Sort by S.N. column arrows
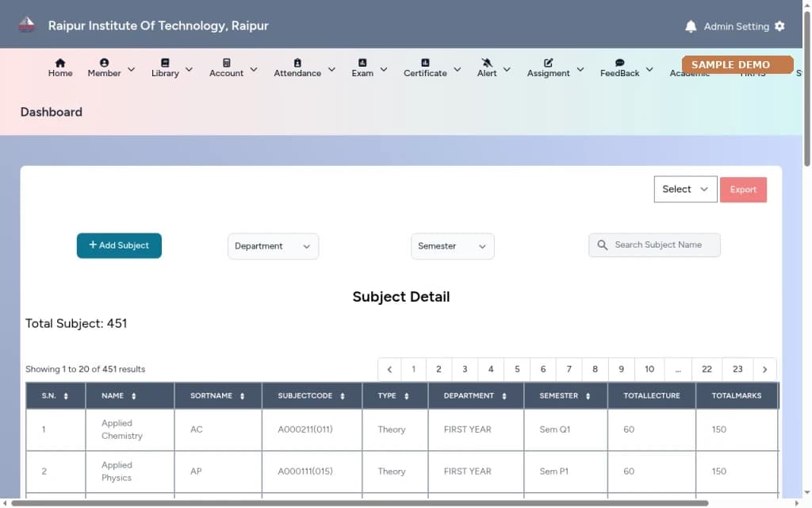This screenshot has height=508, width=812. 66,396
